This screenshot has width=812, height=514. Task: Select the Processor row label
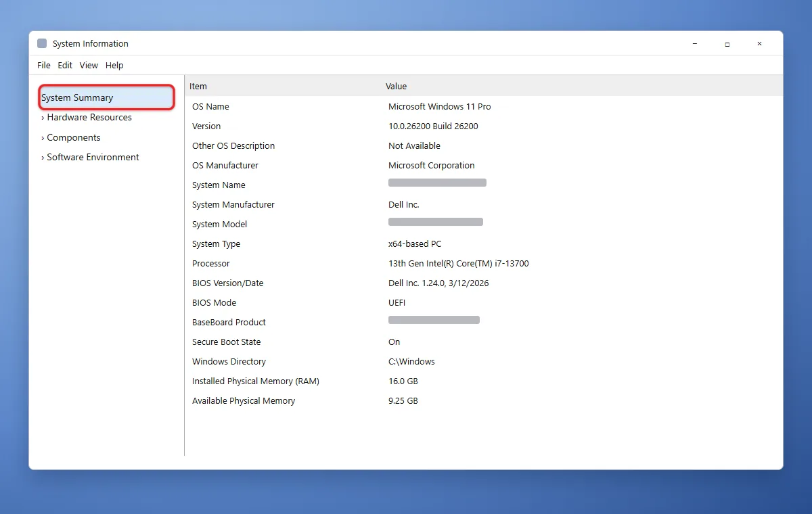tap(211, 264)
